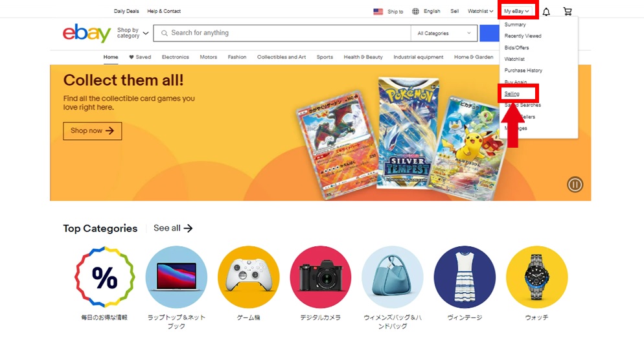
Task: Expand the Watchlist dropdown in header
Action: (x=480, y=11)
